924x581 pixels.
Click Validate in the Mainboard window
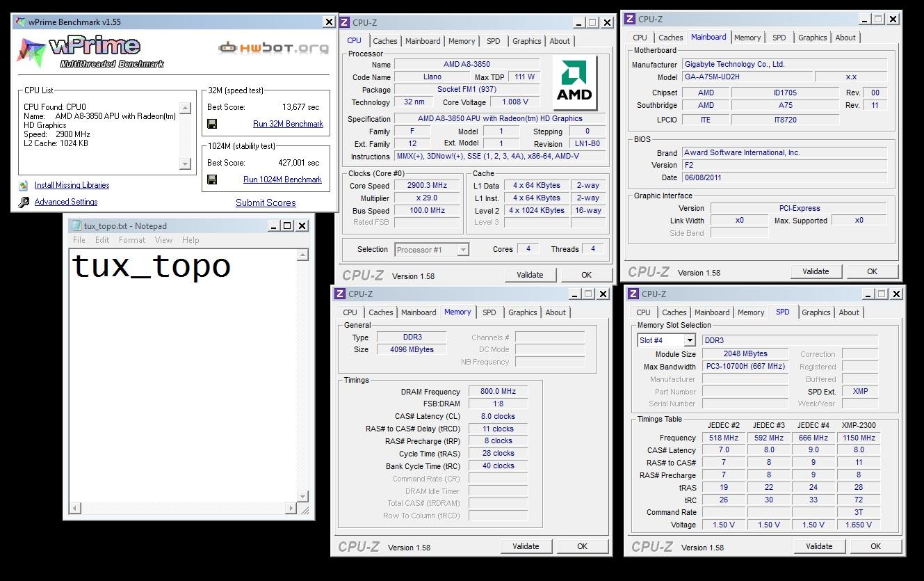coord(816,271)
